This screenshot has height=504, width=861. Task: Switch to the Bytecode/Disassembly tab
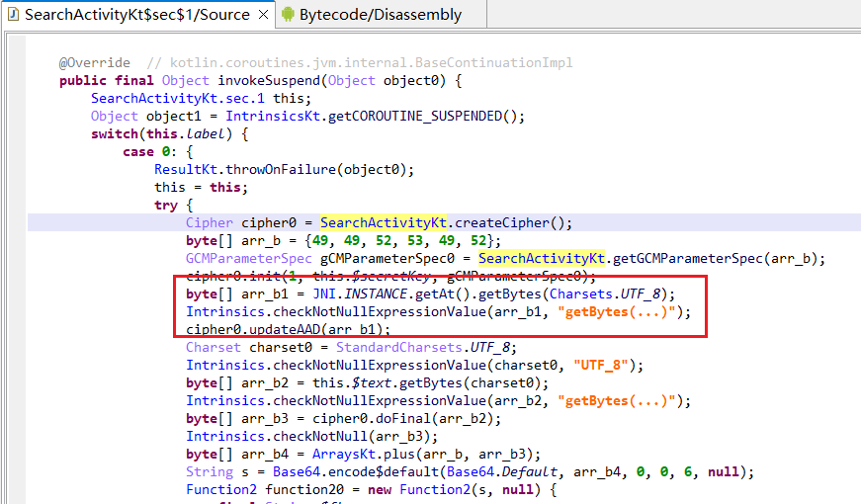[381, 15]
